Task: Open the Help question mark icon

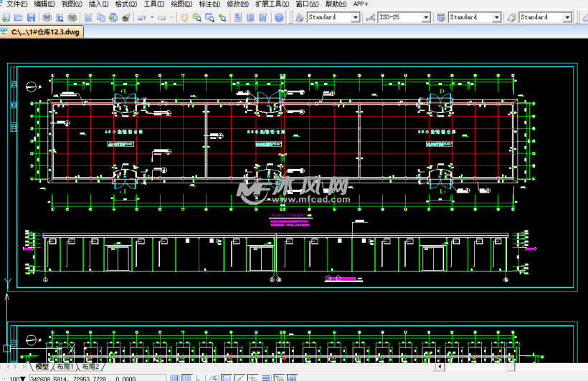Action: point(279,17)
